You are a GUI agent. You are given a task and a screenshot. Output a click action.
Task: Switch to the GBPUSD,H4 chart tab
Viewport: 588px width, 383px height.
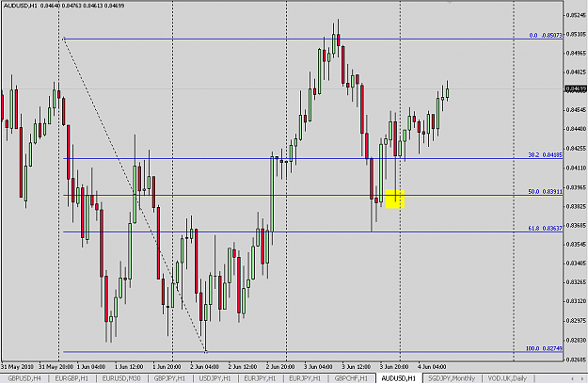pos(24,378)
